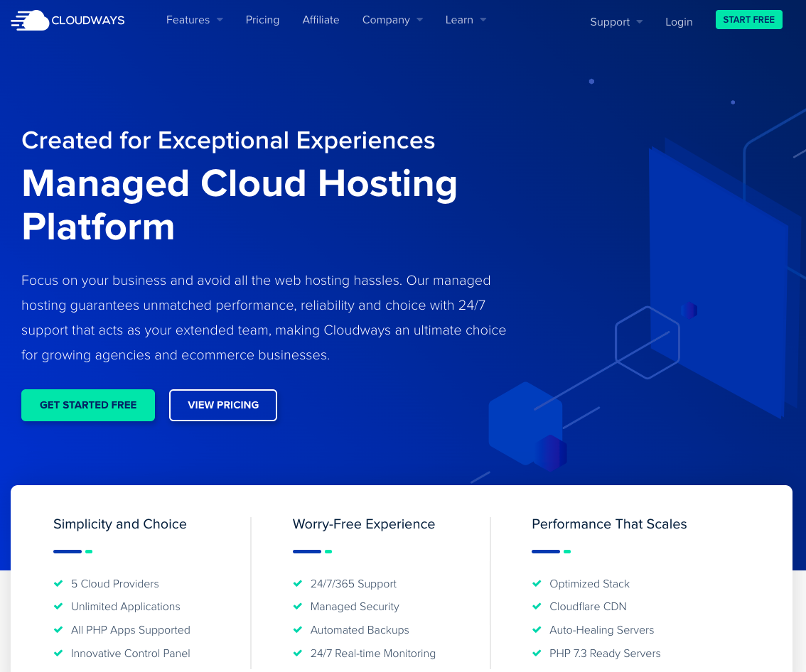Click the 'Performance That Scales' heading

(x=609, y=524)
